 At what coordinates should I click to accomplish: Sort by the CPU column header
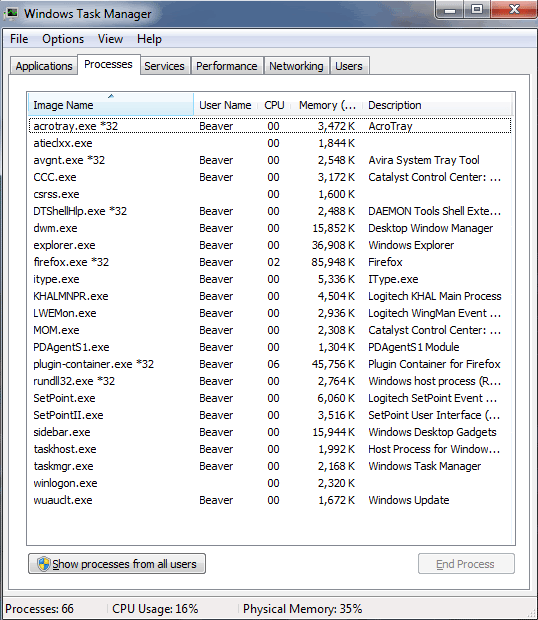coord(274,105)
